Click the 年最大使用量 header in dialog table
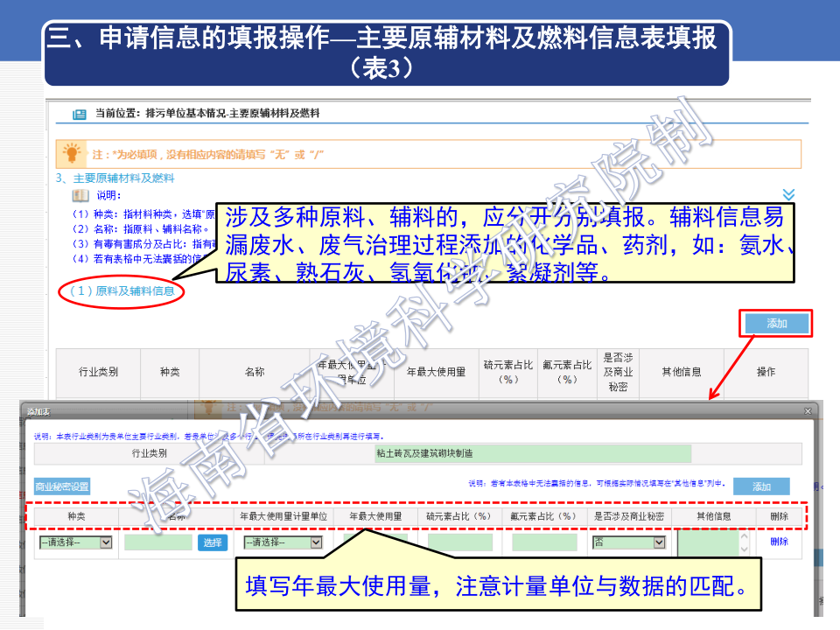The image size is (840, 630). click(375, 516)
